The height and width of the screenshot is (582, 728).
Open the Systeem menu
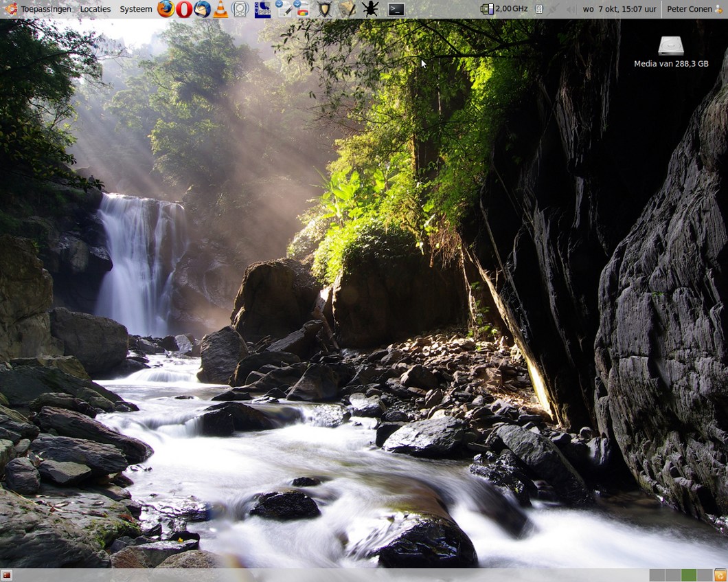[x=135, y=9]
